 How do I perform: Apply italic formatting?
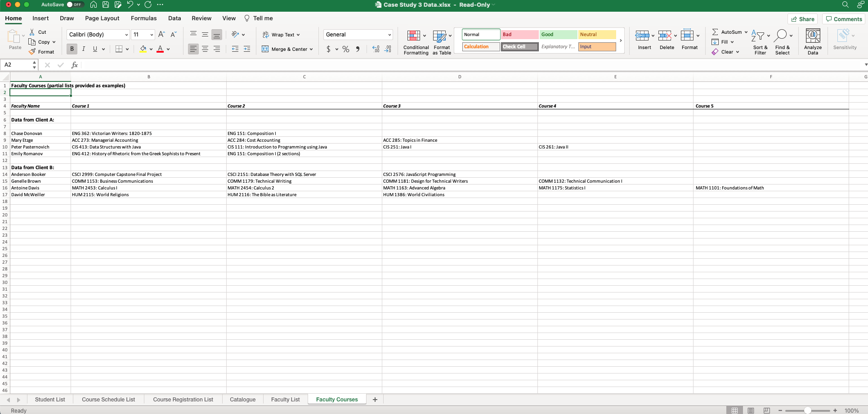(83, 49)
